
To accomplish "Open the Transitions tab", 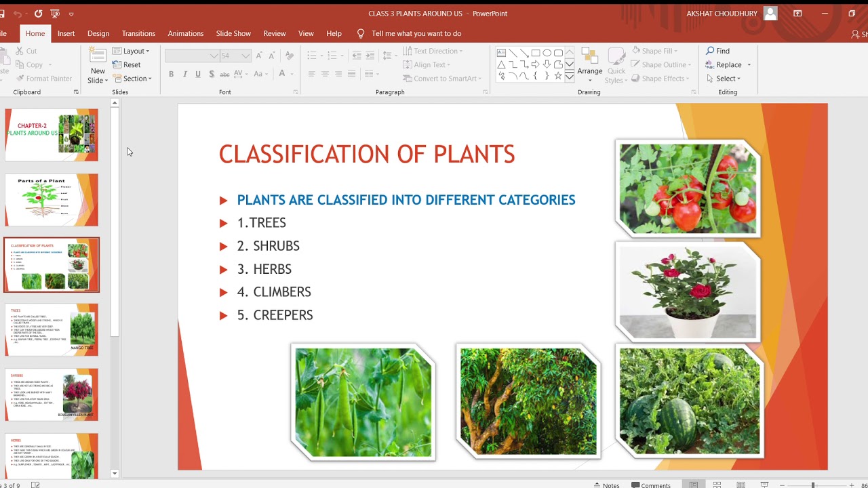I will (x=138, y=33).
